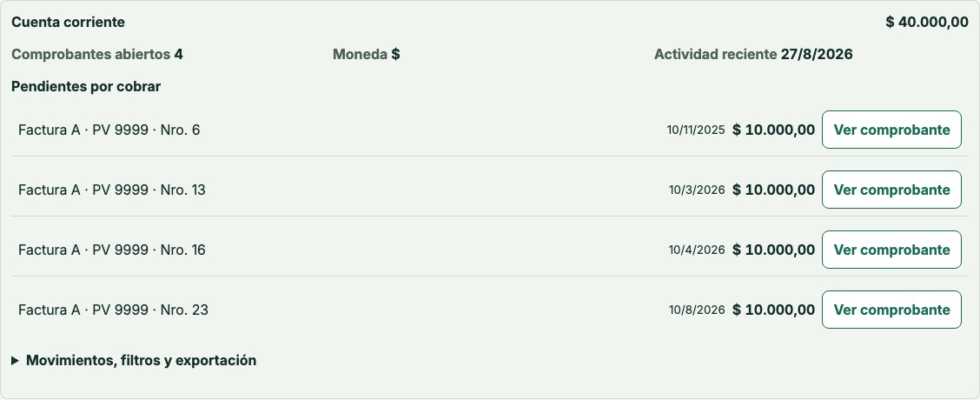The width and height of the screenshot is (980, 400).
Task: Click the date 10/11/2025 on first invoice
Action: 696,130
